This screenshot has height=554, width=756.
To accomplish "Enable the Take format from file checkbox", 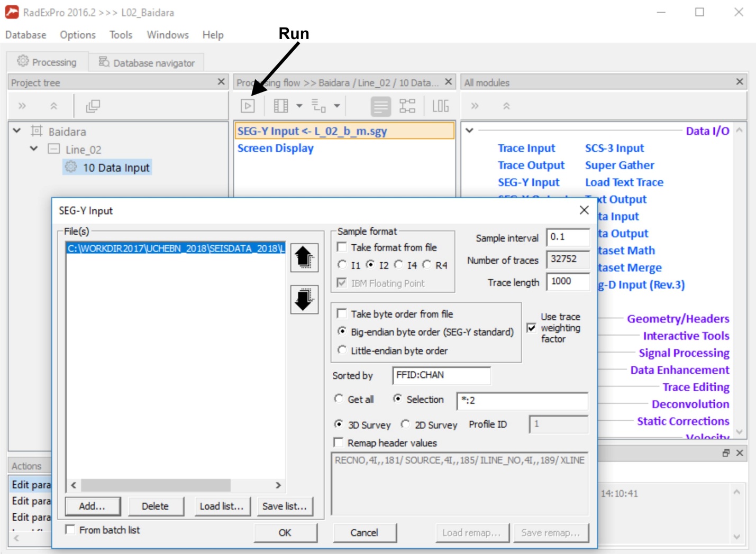I will tap(342, 247).
